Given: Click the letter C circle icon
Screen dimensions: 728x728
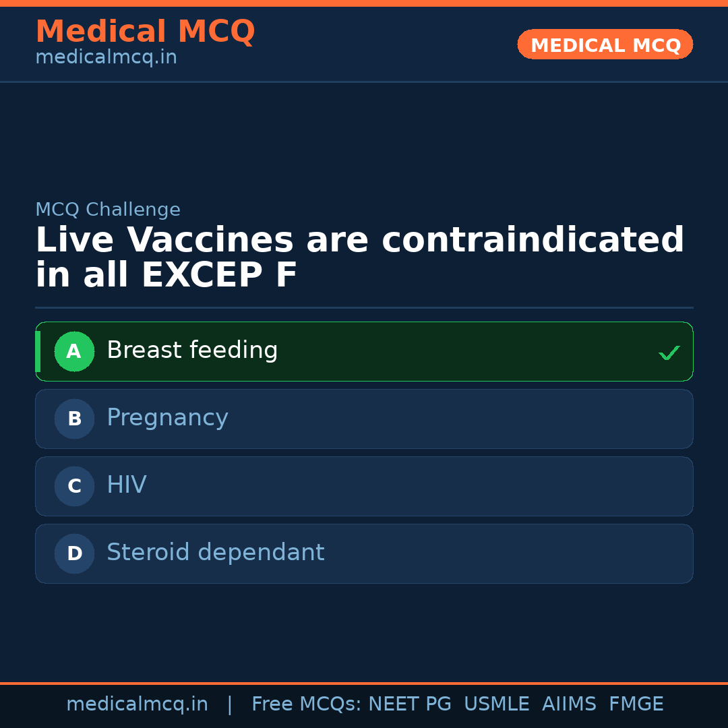Looking at the screenshot, I should click(74, 486).
